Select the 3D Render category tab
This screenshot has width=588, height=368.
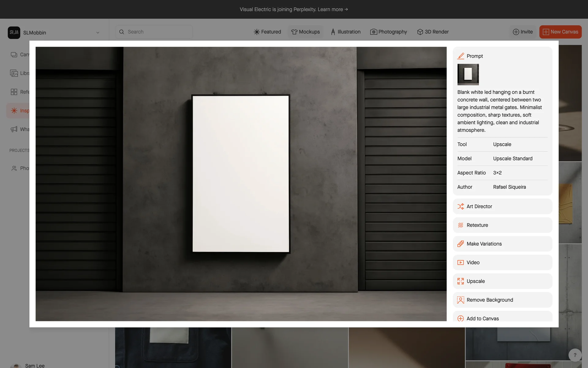coord(433,32)
